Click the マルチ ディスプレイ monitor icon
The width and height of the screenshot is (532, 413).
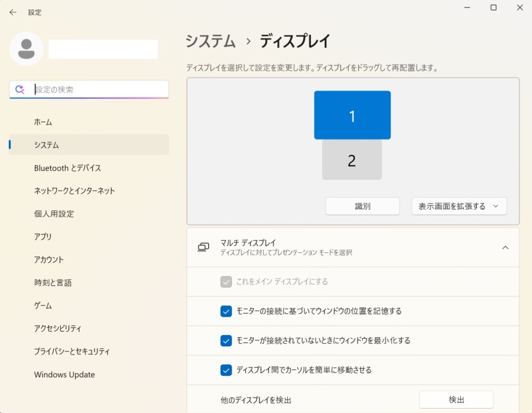(x=203, y=247)
